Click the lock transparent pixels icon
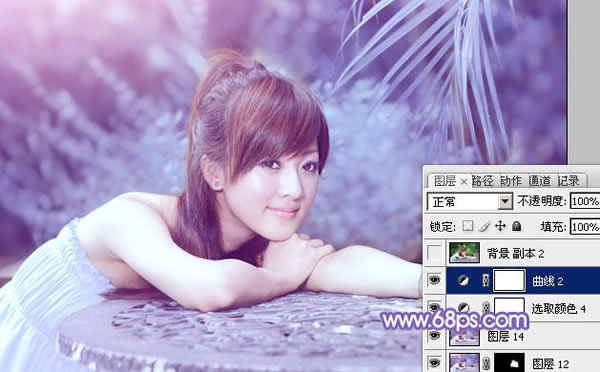 (467, 226)
